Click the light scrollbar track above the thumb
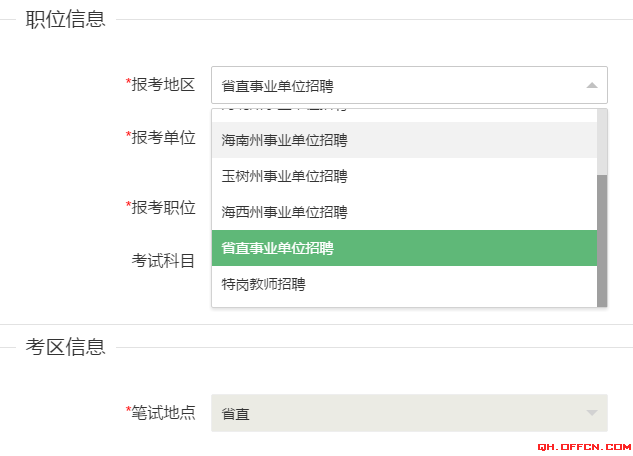Screen dimensions: 633x456 coord(602,142)
